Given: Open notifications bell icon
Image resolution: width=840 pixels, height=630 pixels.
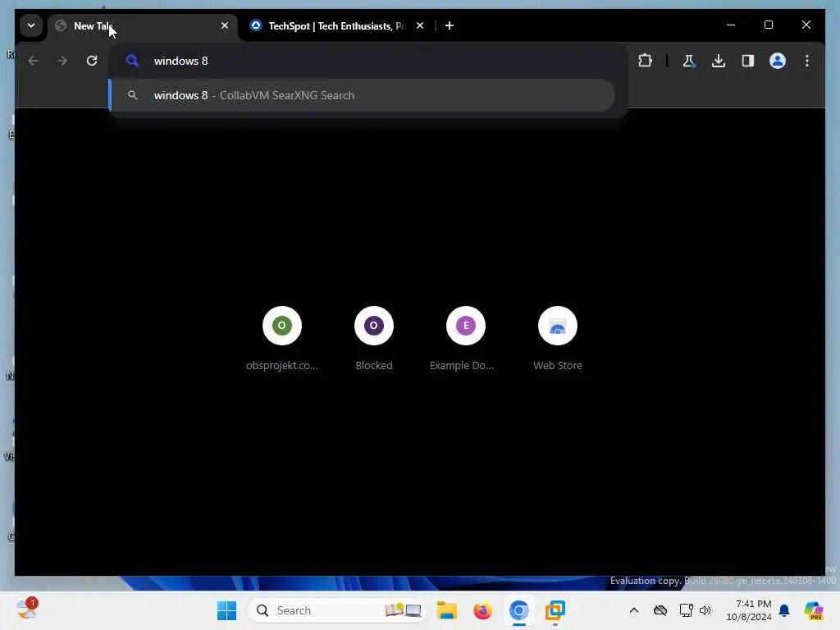Looking at the screenshot, I should (784, 610).
